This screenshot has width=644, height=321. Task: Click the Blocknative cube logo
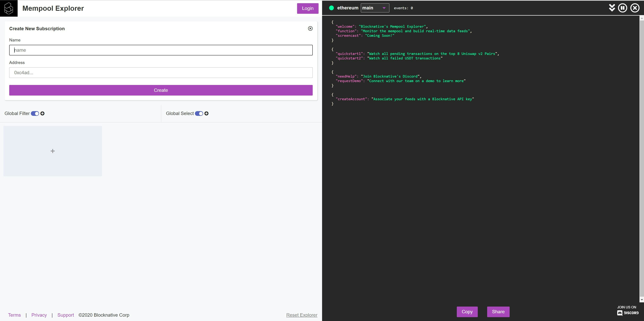coord(9,8)
